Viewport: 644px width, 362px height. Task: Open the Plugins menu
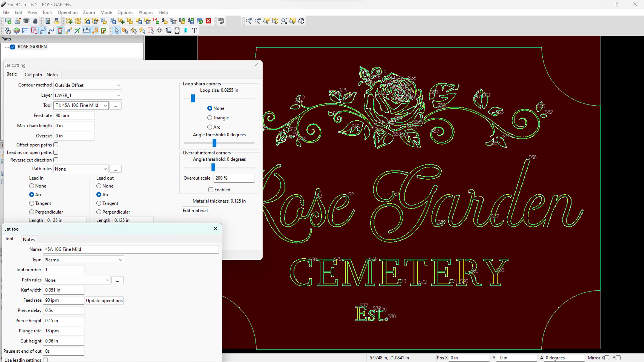point(146,12)
